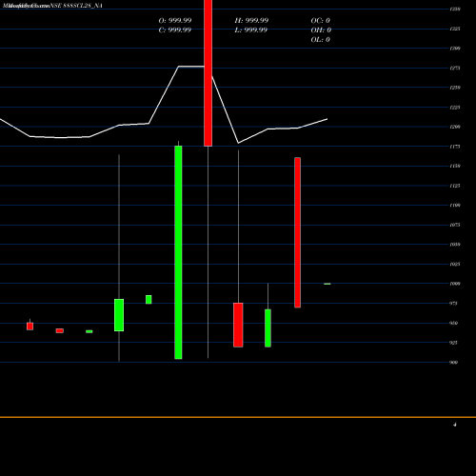Click the open price 'O: 999.99'
Viewport: 476px width, 476px height.
click(175, 20)
